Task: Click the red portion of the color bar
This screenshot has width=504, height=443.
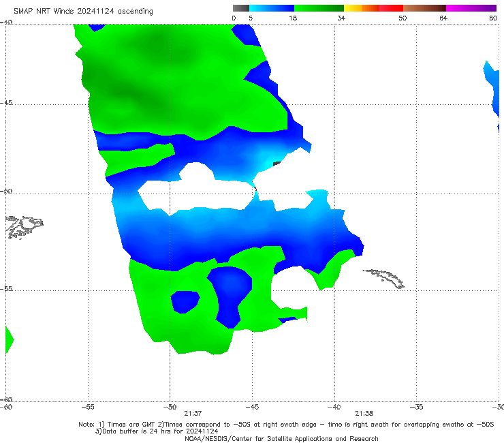Action: point(391,8)
